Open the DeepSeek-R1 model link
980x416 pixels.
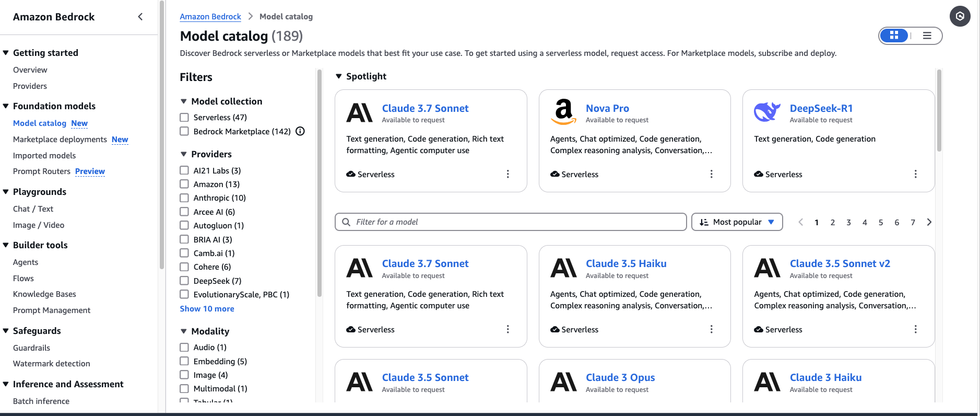coord(821,108)
